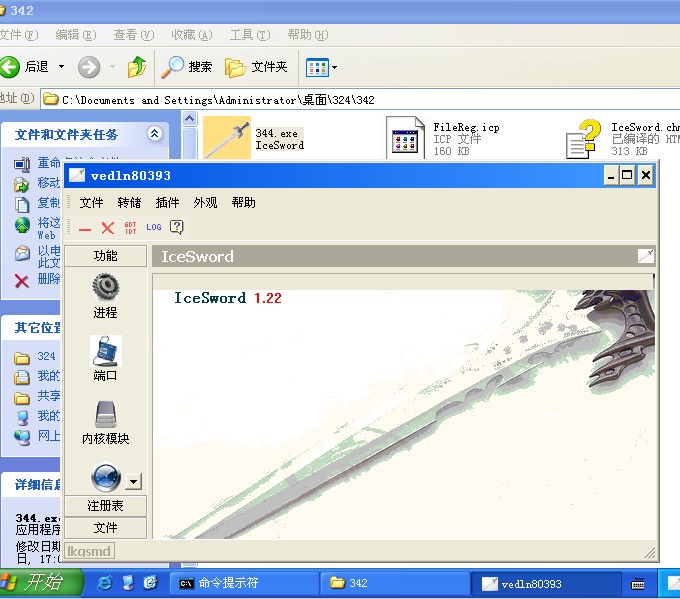The image size is (680, 599).
Task: Click the sword icon in IceSword header bar
Action: pos(645,256)
